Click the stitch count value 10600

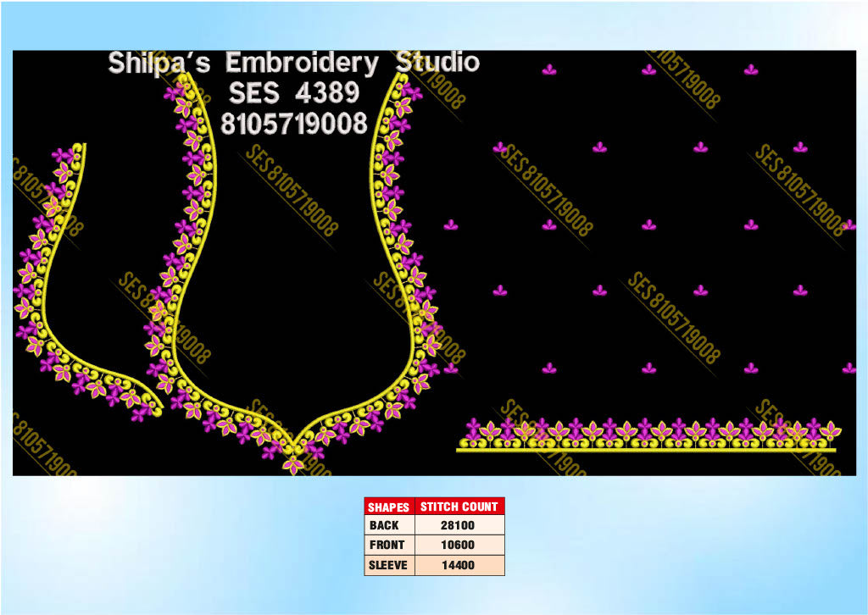pos(458,545)
